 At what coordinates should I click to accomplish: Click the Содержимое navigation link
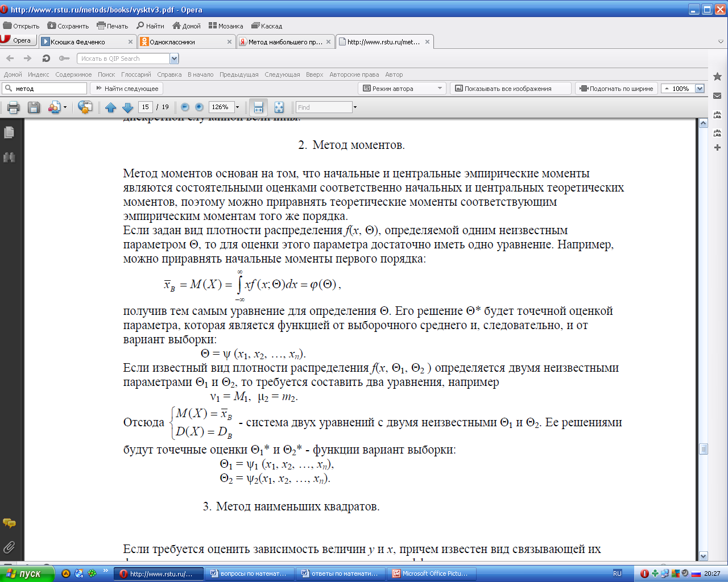pyautogui.click(x=73, y=74)
